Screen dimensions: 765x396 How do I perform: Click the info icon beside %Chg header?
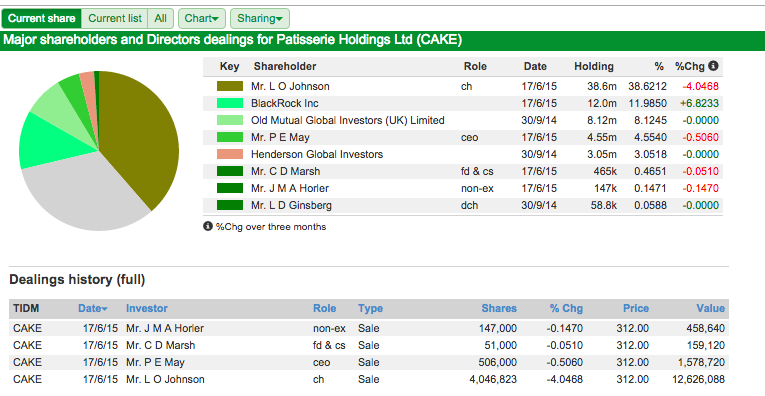[x=713, y=65]
